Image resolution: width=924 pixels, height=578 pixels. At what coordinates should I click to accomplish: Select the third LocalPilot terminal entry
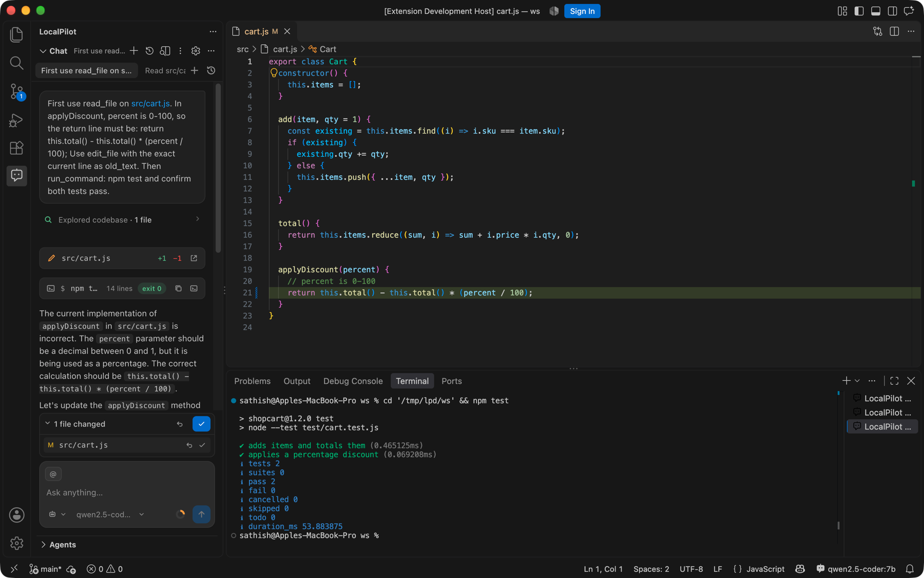tap(882, 426)
